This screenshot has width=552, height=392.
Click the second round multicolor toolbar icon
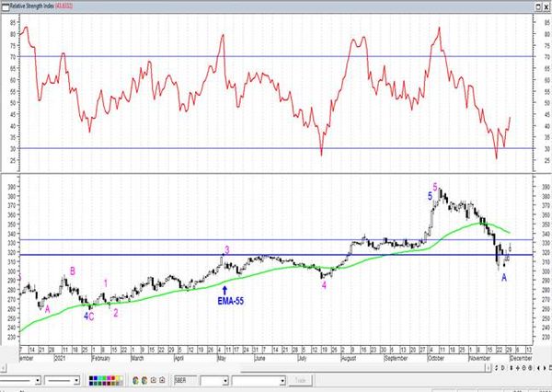tap(144, 380)
